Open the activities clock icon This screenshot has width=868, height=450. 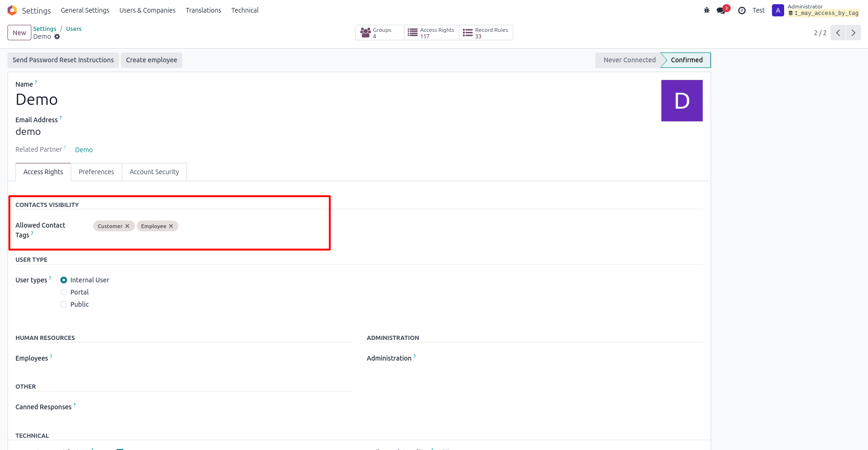coord(742,10)
